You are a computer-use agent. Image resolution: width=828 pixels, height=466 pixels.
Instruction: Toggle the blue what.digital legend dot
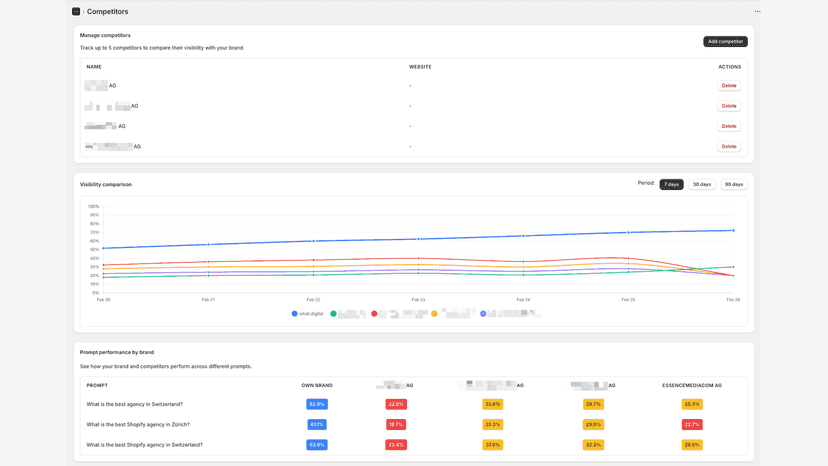tap(295, 314)
